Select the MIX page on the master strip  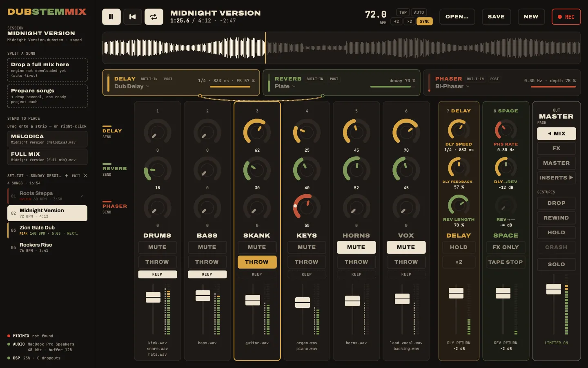pyautogui.click(x=556, y=134)
